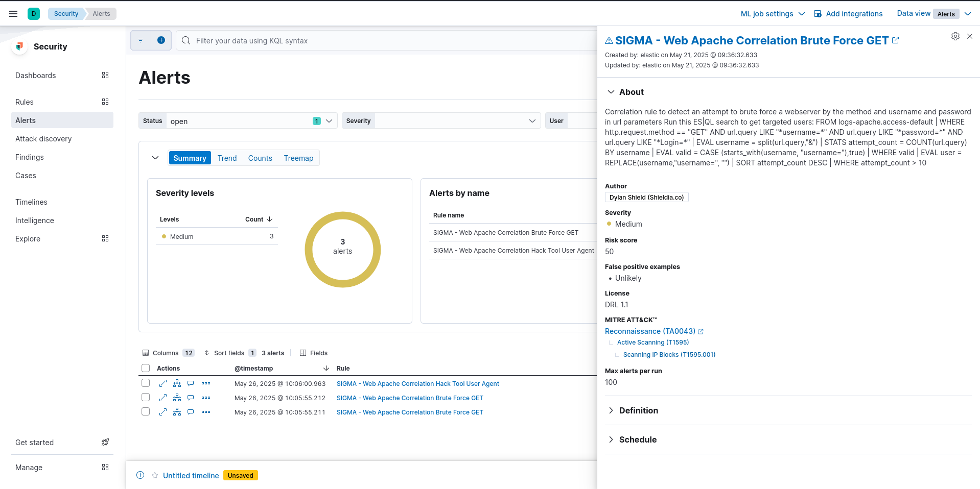Open rule settings gear in flyout
The height and width of the screenshot is (489, 980).
click(955, 36)
